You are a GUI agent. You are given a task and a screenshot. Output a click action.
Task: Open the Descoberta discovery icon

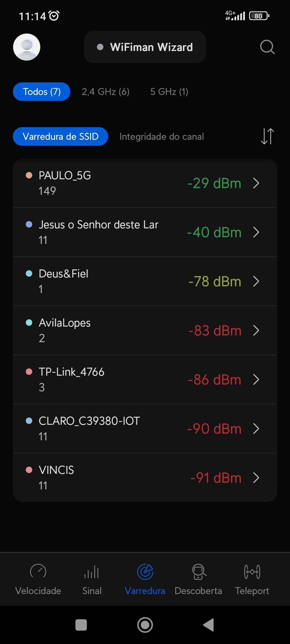coord(199,572)
